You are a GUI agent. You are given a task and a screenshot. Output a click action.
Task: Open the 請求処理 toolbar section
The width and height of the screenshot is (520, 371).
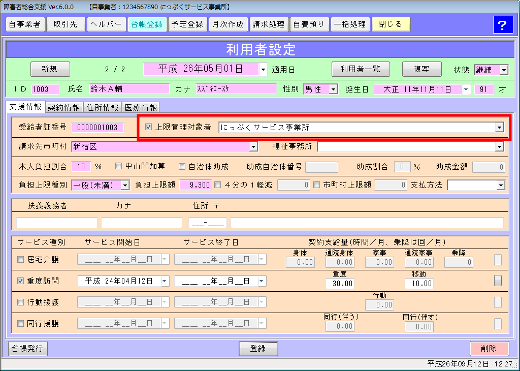click(x=269, y=24)
